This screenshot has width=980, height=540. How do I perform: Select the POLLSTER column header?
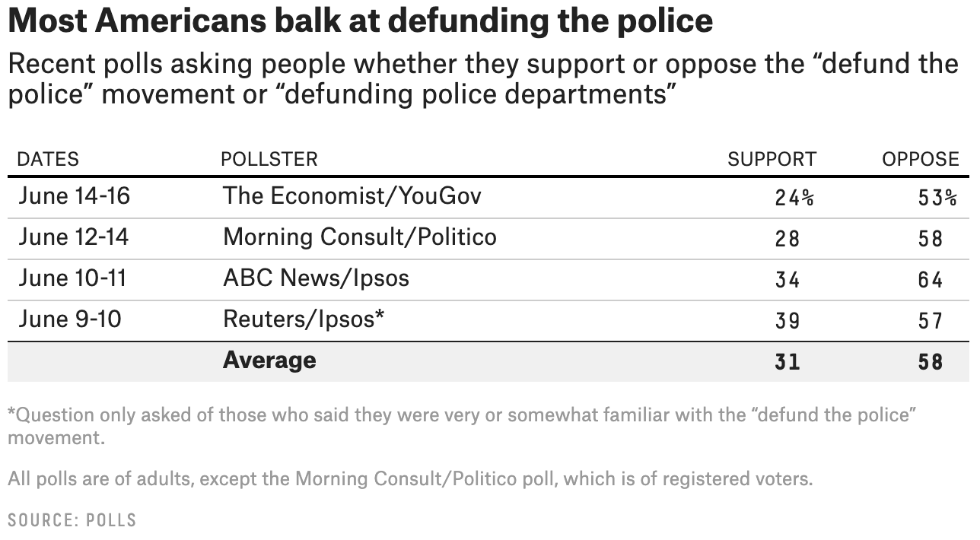269,159
